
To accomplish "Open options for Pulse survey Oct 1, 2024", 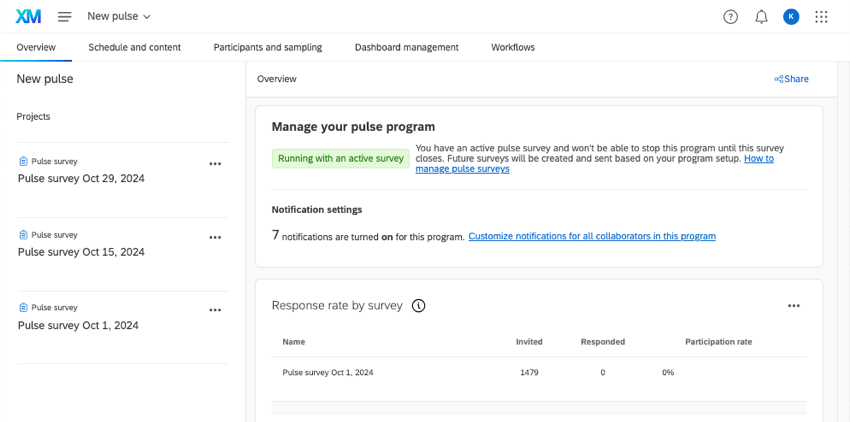I will click(215, 311).
